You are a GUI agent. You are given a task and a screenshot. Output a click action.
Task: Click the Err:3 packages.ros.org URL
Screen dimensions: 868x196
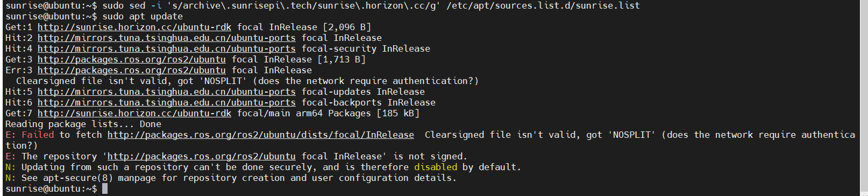pos(132,70)
